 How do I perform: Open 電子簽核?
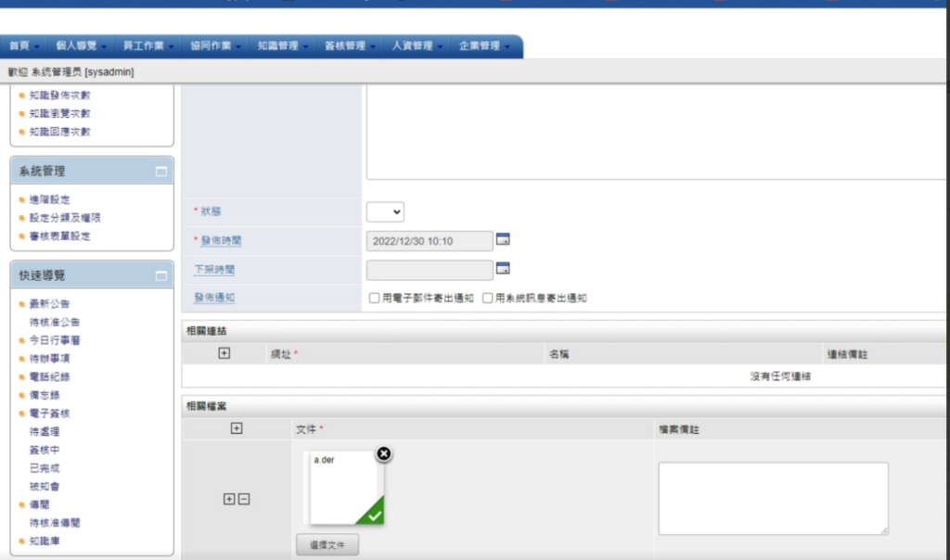click(50, 413)
